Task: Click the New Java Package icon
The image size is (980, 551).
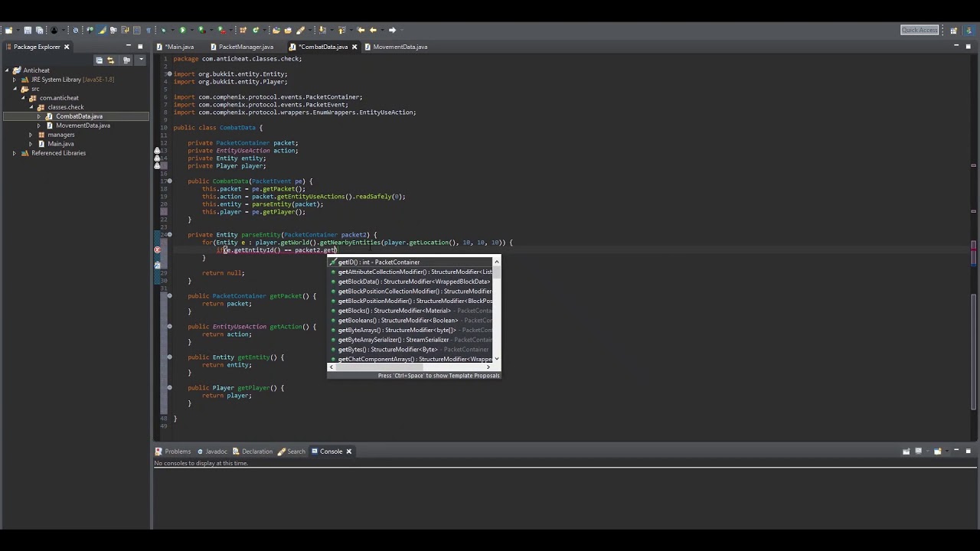Action: (243, 30)
